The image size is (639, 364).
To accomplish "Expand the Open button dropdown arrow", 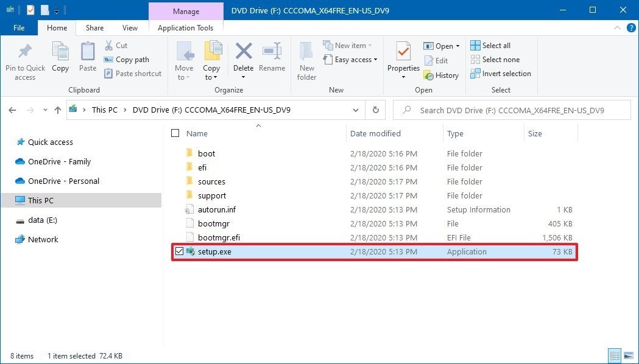I will [457, 46].
